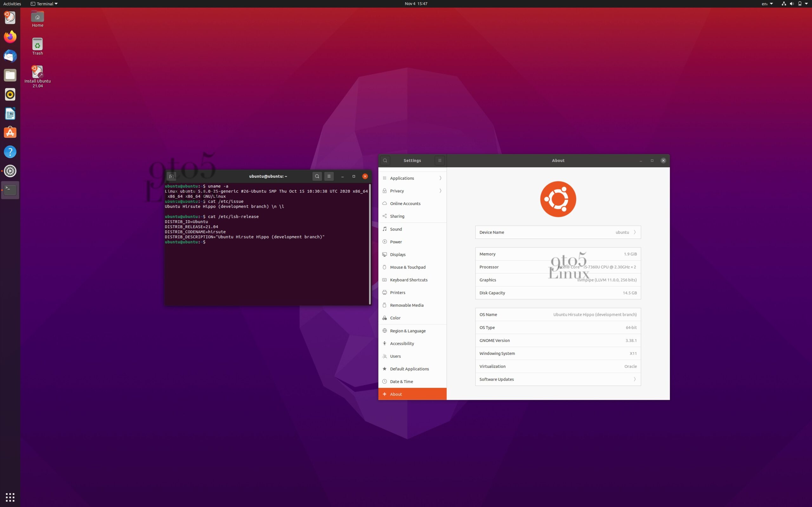The height and width of the screenshot is (507, 812).
Task: Open Terminal app menu in top bar
Action: tap(44, 4)
